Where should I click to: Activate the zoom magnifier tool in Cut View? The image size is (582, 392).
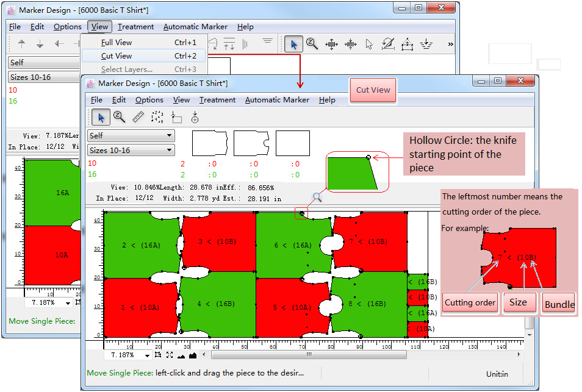tap(120, 117)
